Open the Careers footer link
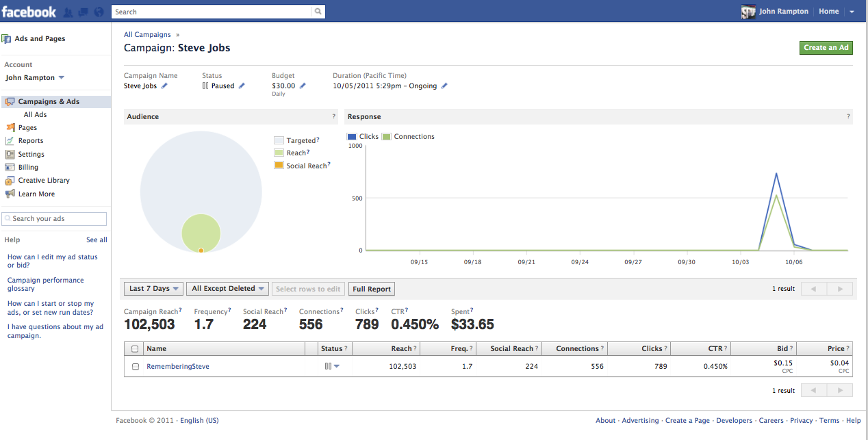Viewport: 868px width, 440px height. pos(771,421)
